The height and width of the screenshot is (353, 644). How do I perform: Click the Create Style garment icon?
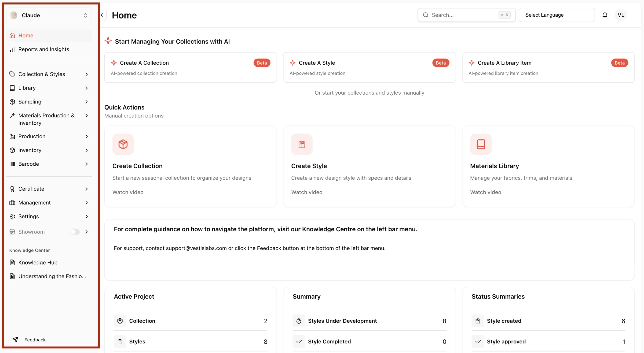[x=302, y=144]
